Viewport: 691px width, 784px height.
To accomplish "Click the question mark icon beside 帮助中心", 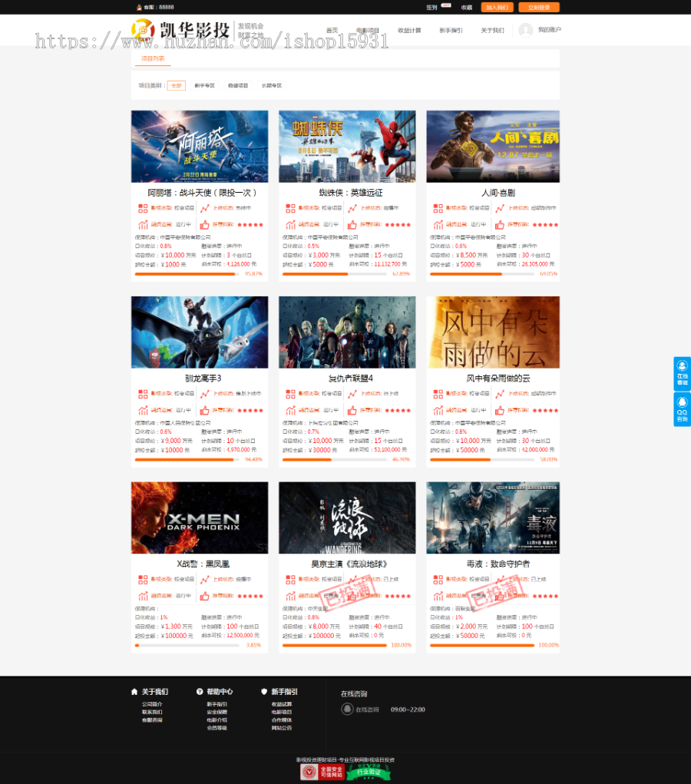I will 200,692.
